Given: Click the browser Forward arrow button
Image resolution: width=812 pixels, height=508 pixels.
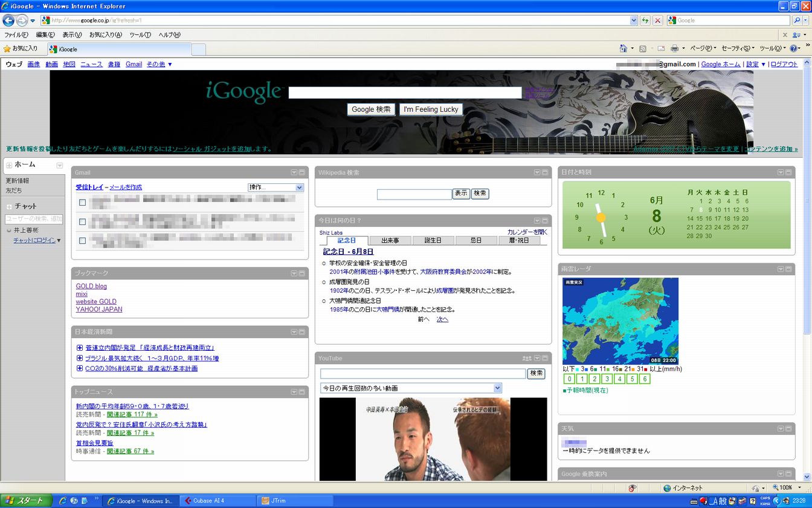Looking at the screenshot, I should (x=22, y=21).
